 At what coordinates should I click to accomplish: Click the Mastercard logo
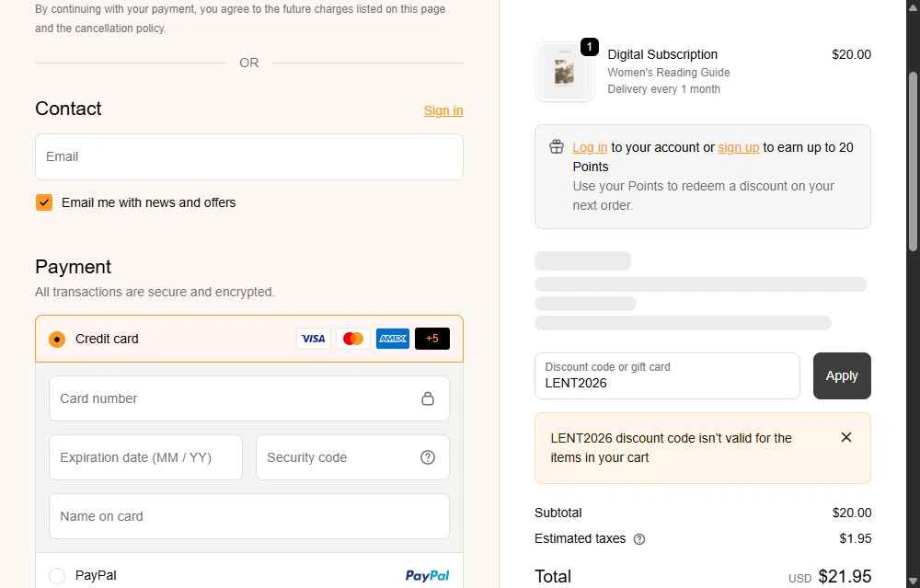pyautogui.click(x=353, y=339)
